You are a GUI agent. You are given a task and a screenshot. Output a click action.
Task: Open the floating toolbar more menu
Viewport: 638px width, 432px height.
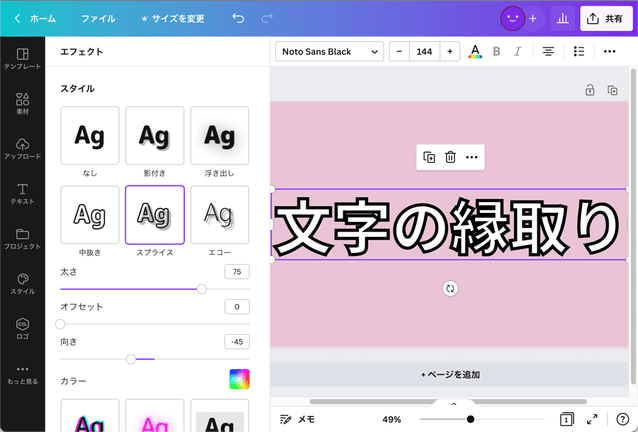click(472, 157)
